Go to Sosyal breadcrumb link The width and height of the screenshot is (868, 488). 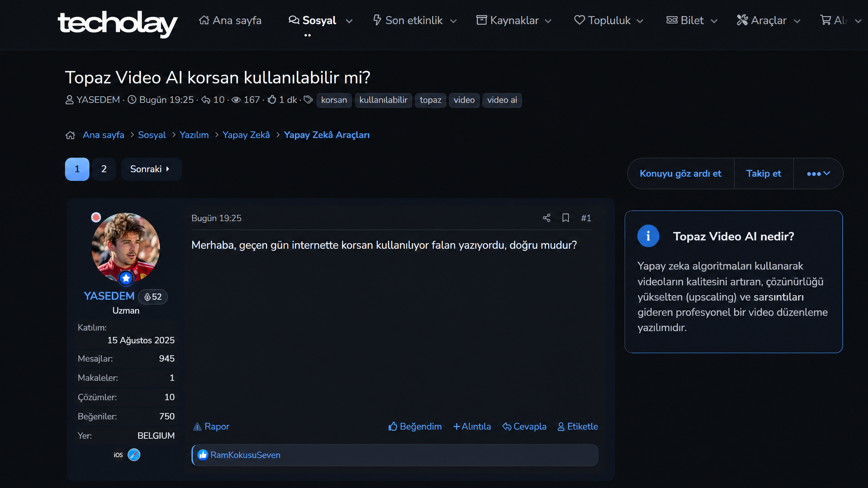click(152, 135)
